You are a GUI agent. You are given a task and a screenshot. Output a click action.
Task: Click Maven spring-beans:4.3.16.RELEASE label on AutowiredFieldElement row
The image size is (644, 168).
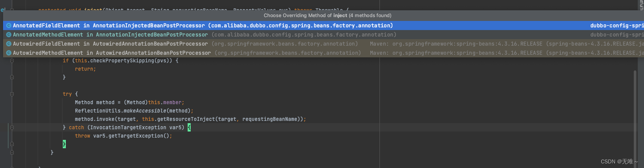[507, 44]
